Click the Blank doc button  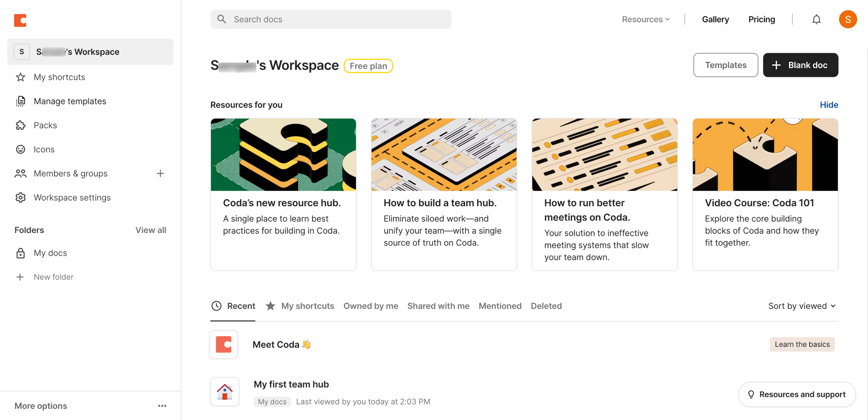pyautogui.click(x=800, y=65)
